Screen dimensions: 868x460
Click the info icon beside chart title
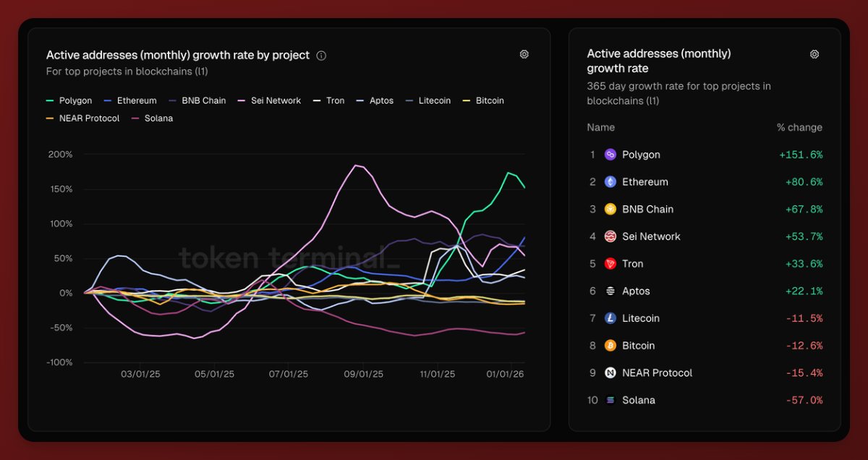click(x=322, y=56)
